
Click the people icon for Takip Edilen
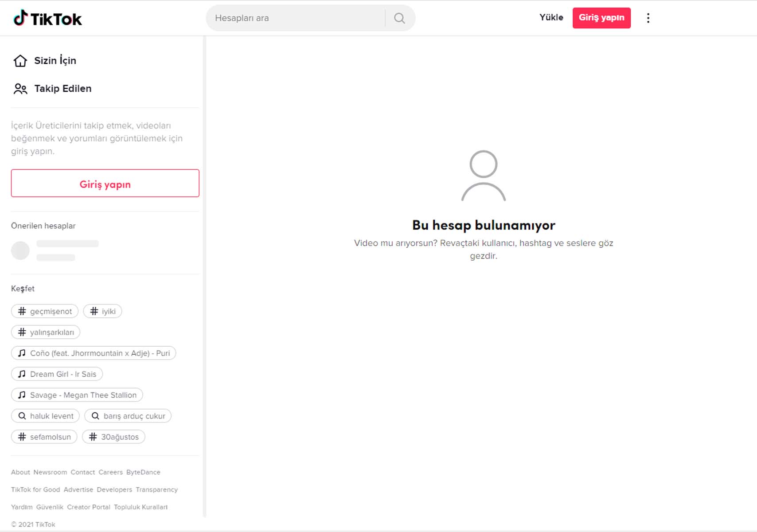20,89
